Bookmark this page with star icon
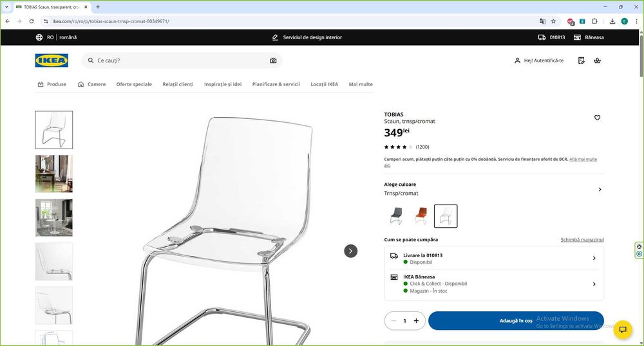 click(x=553, y=21)
